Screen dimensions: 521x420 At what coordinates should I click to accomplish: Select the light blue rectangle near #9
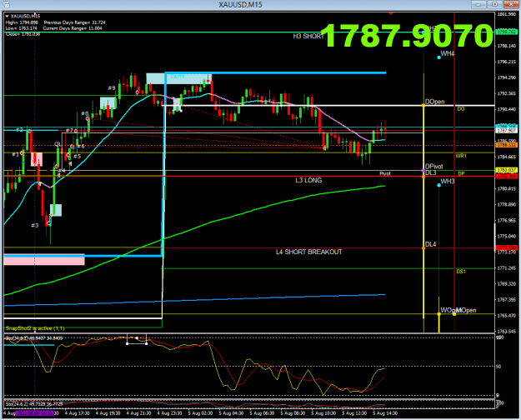[108, 103]
